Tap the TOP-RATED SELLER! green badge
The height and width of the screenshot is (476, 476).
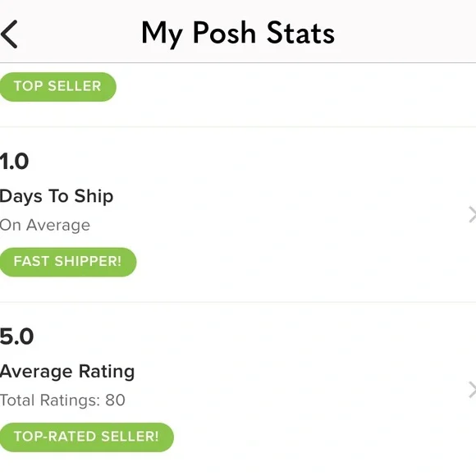coord(86,437)
